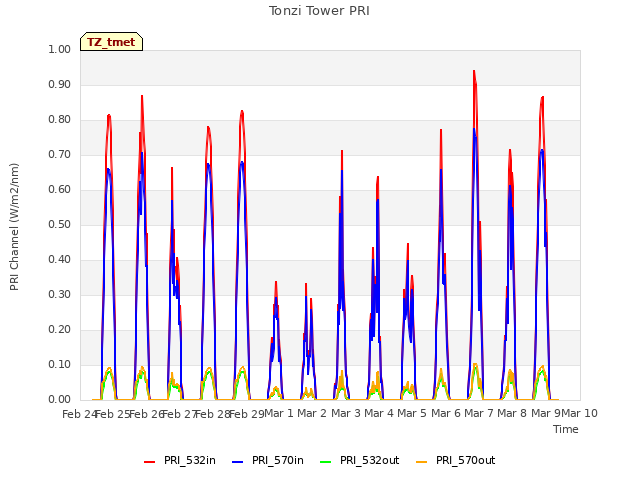Screen dimensions: 640x480
Task: Click the 0.00 y-axis tick value
Action: click(x=60, y=400)
